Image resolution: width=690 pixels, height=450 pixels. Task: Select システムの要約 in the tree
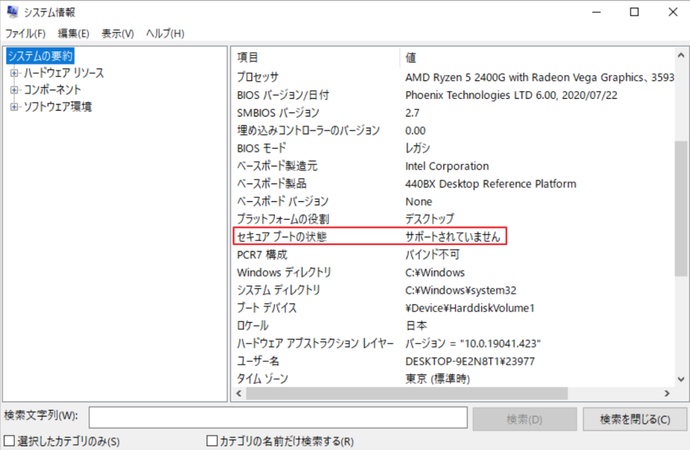[x=38, y=56]
